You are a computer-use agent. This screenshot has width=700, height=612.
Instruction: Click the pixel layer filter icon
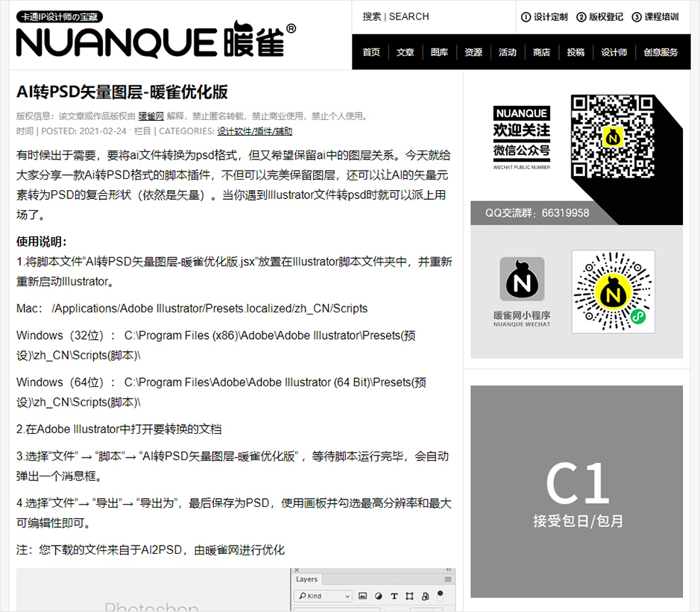tap(363, 596)
